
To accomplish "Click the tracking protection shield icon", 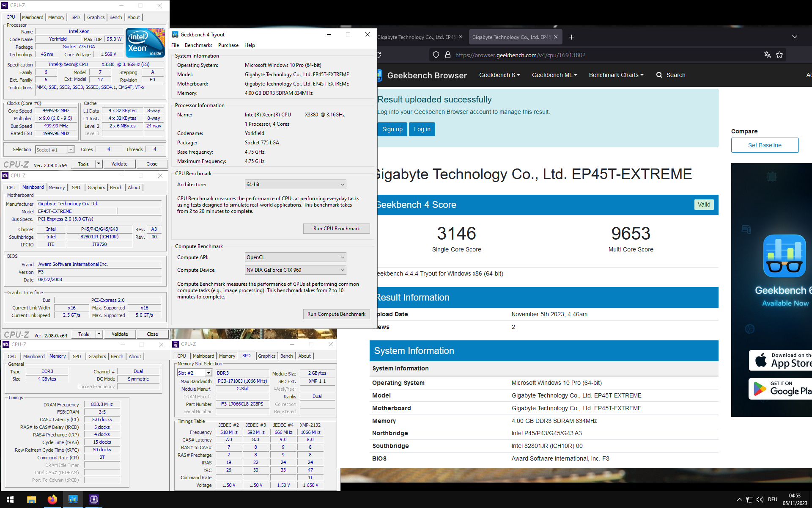I will coord(436,55).
